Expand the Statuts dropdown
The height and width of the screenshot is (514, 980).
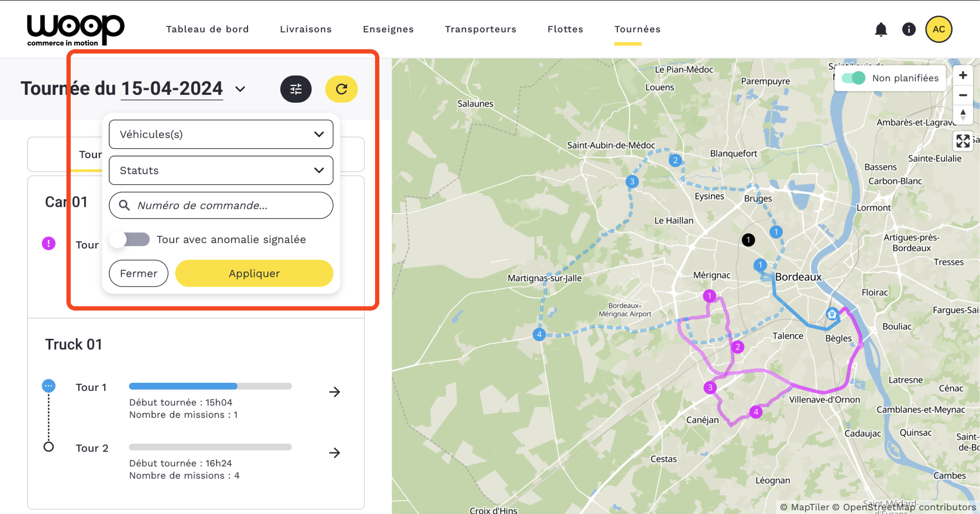click(221, 170)
